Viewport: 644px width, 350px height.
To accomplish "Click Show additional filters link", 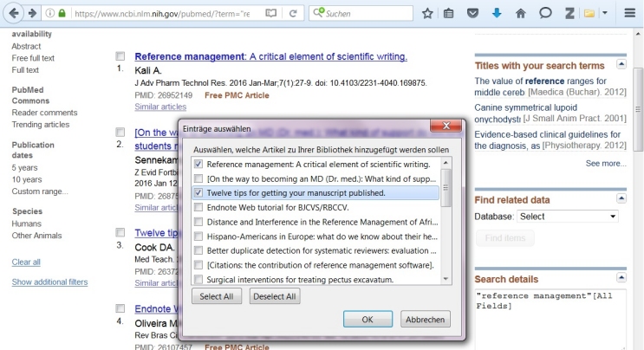I will point(49,282).
